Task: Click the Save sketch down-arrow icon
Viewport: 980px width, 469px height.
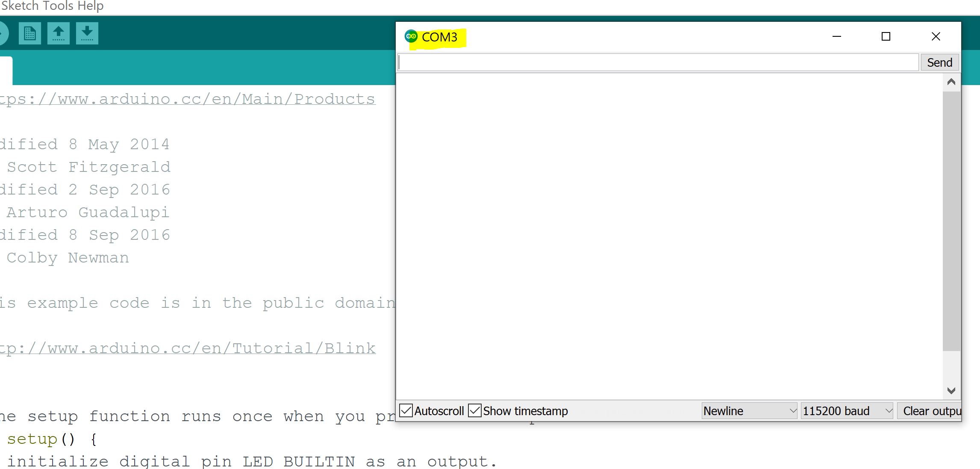Action: click(87, 33)
